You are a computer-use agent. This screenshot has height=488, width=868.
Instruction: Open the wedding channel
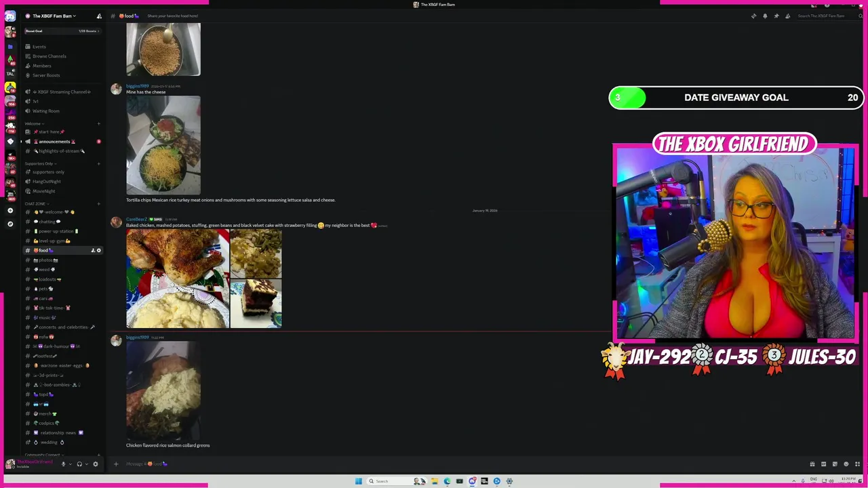click(x=62, y=443)
